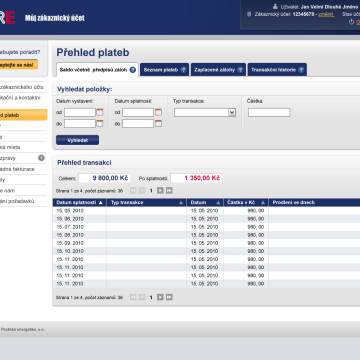Go to next page in top pager
Image resolution: width=360 pixels, height=360 pixels.
point(160,190)
